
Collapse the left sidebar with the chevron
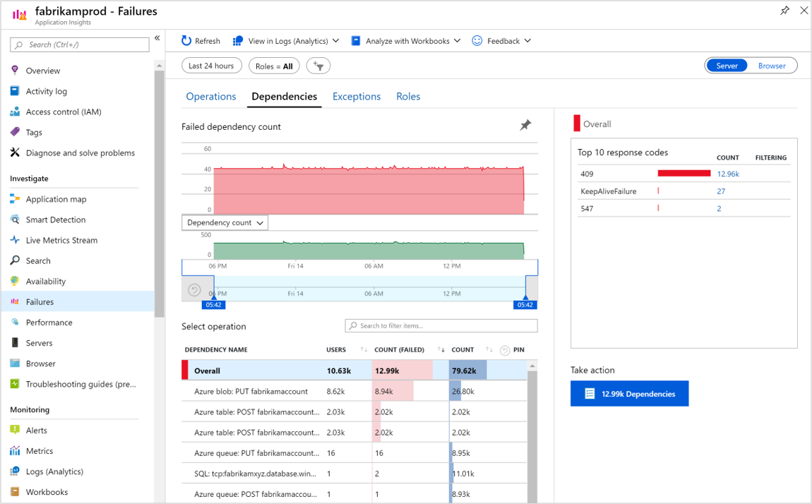point(157,38)
